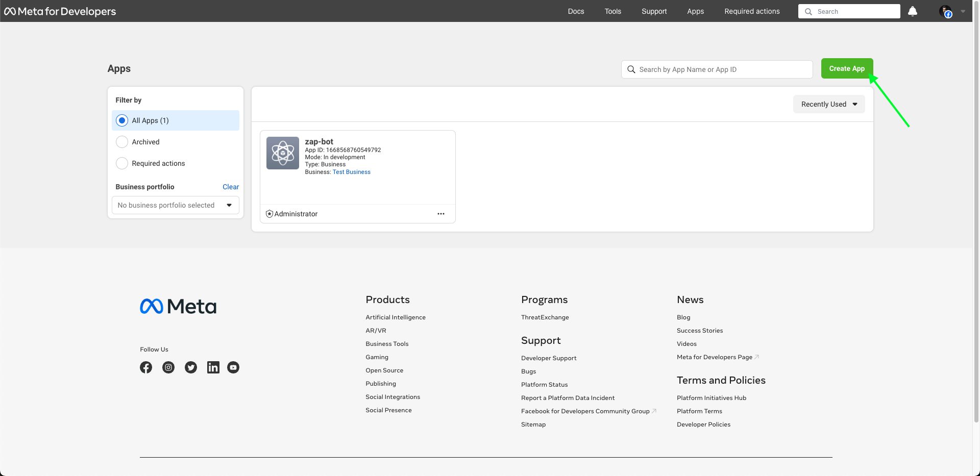Select the Archived filter radio

[122, 142]
